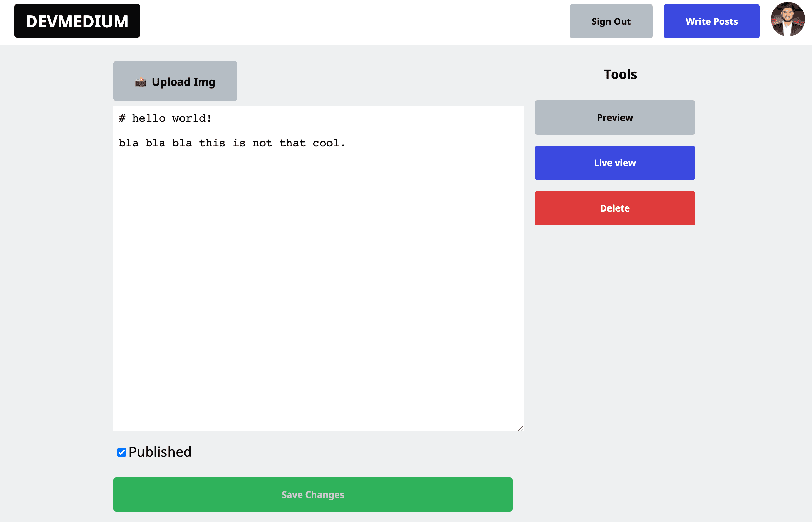Click the Published label text
Viewport: 812px width, 522px height.
point(160,452)
